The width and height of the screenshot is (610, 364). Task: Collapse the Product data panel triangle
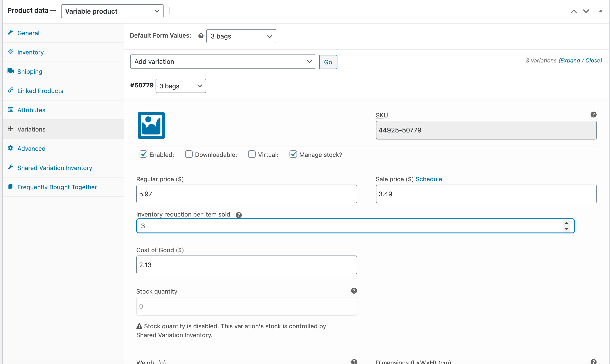point(600,11)
